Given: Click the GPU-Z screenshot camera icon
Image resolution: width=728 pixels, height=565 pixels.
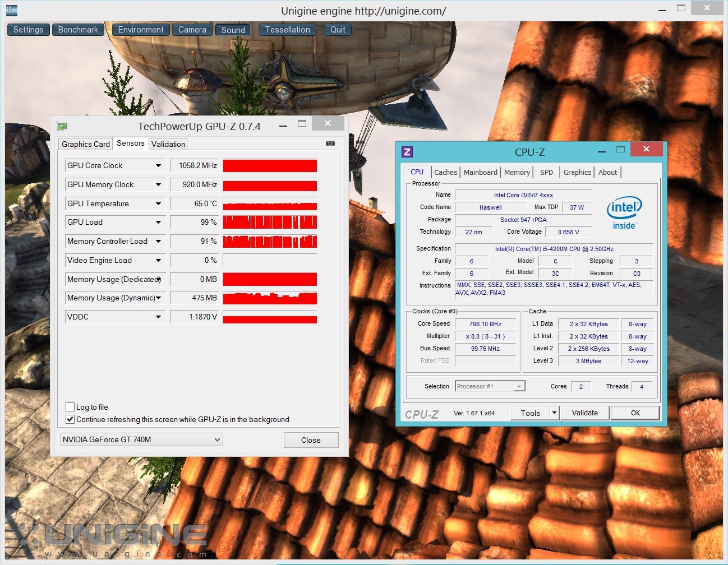Looking at the screenshot, I should click(330, 143).
